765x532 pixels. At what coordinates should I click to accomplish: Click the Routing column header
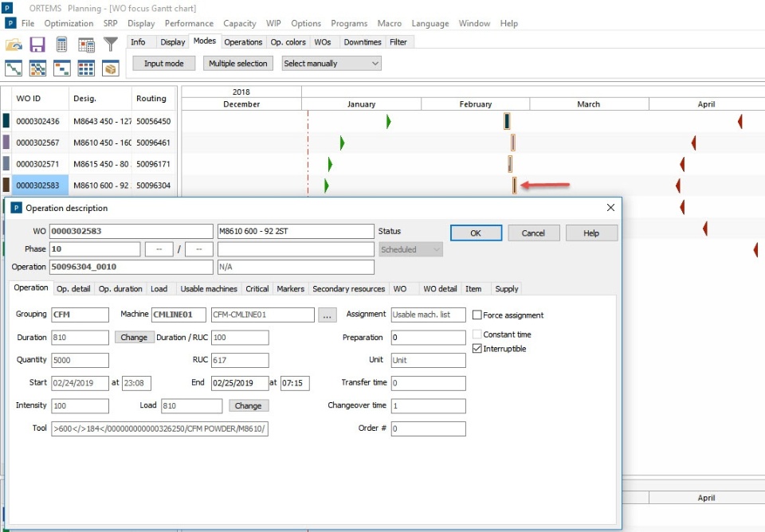click(151, 99)
